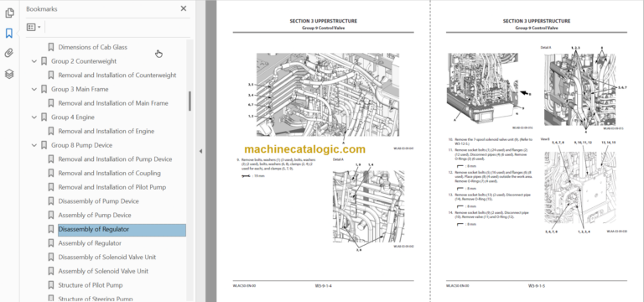Open Removal and Installation of Pump Device

pos(115,159)
